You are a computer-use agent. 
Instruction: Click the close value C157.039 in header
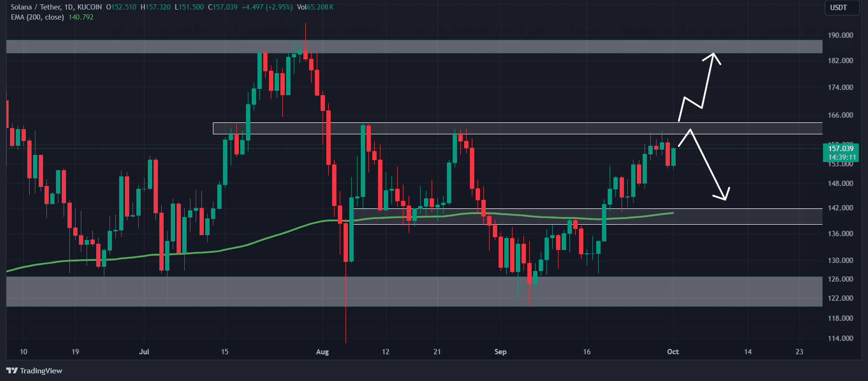(x=223, y=7)
